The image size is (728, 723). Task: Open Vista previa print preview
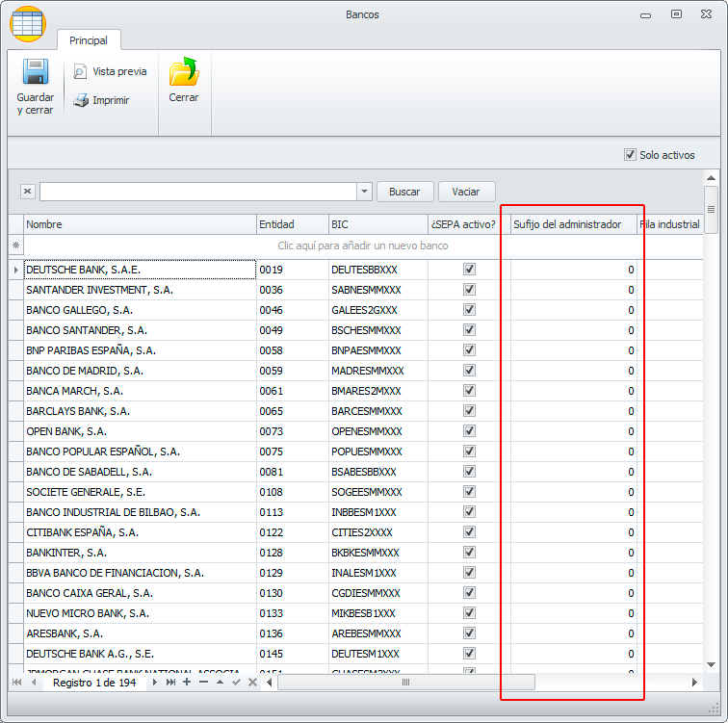110,71
